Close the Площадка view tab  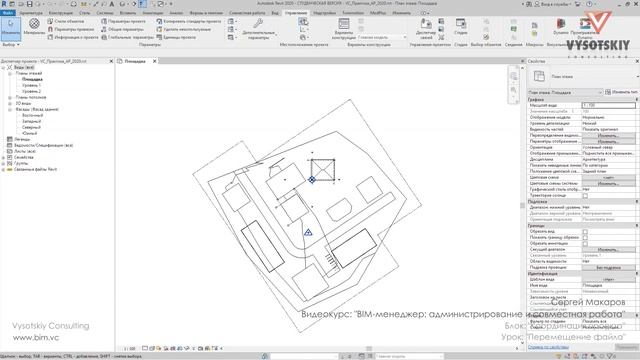155,61
